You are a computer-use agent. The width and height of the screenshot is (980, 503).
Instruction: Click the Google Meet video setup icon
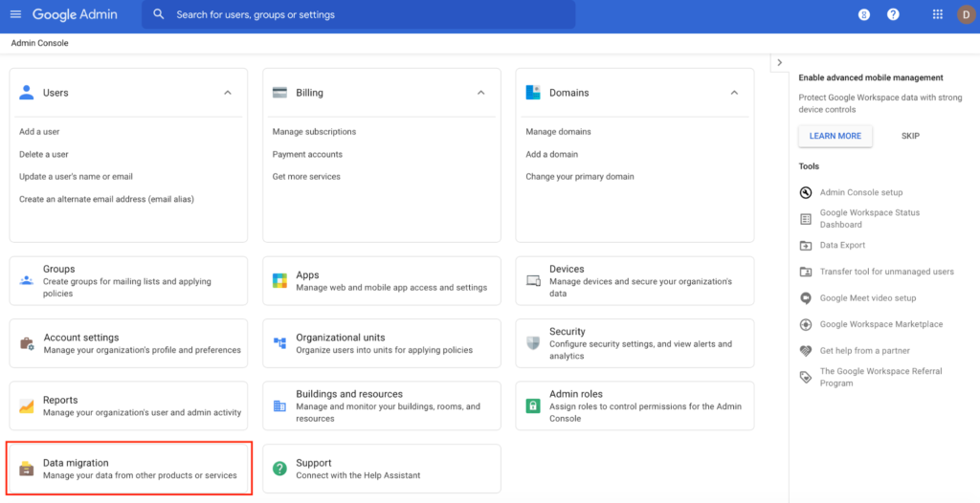click(806, 298)
